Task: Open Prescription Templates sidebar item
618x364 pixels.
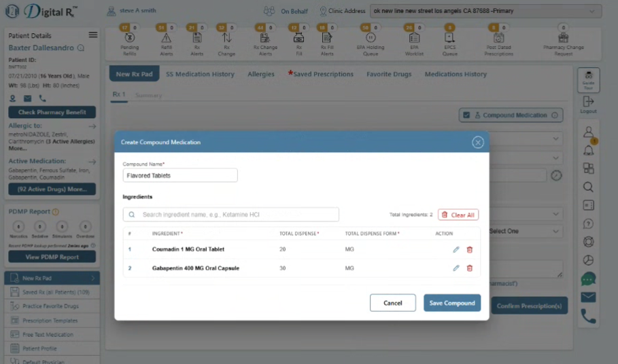Action: [x=52, y=321]
